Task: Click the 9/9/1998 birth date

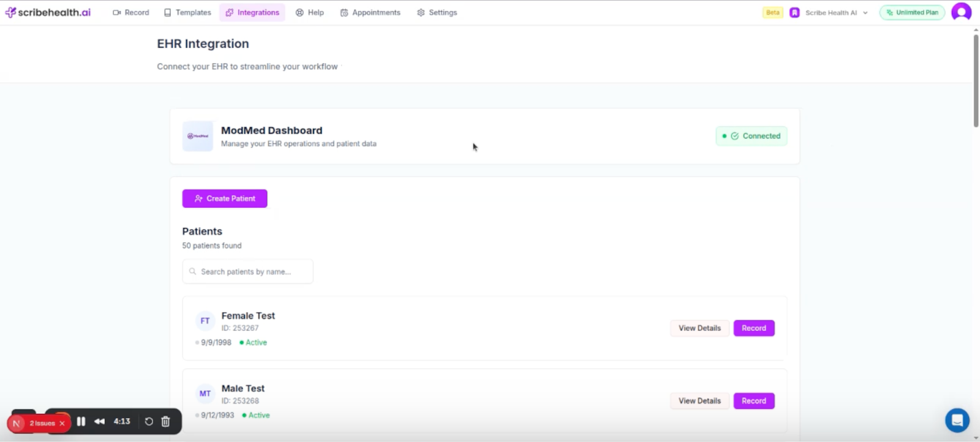Action: point(216,343)
